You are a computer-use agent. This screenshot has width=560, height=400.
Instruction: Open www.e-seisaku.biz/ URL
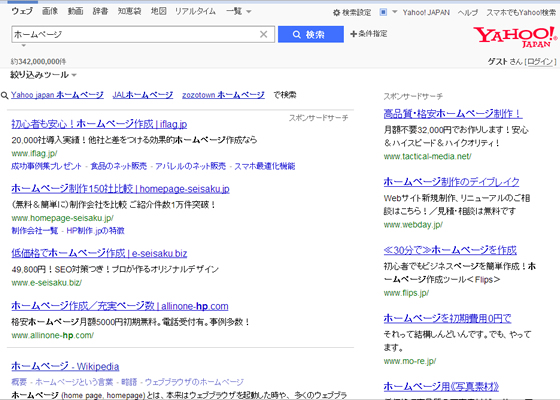pos(46,282)
